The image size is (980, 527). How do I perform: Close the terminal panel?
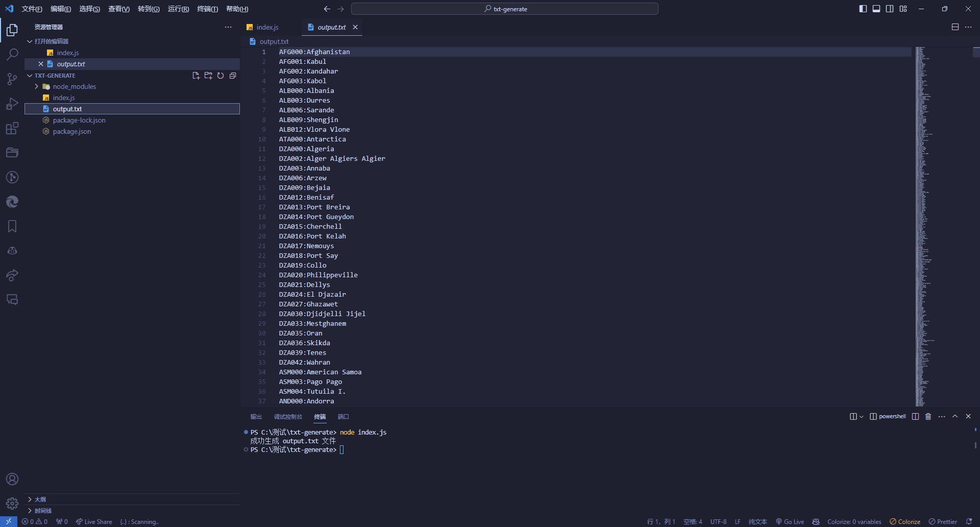tap(968, 417)
